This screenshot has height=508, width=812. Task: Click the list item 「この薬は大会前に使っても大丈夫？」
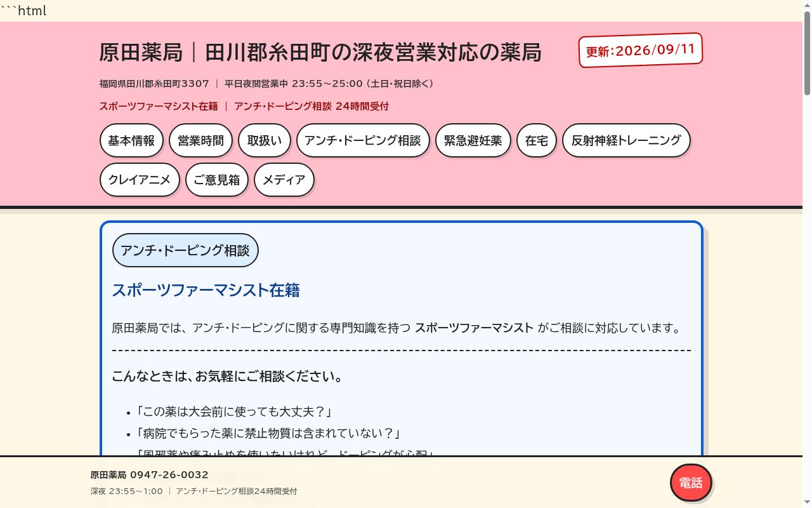234,411
